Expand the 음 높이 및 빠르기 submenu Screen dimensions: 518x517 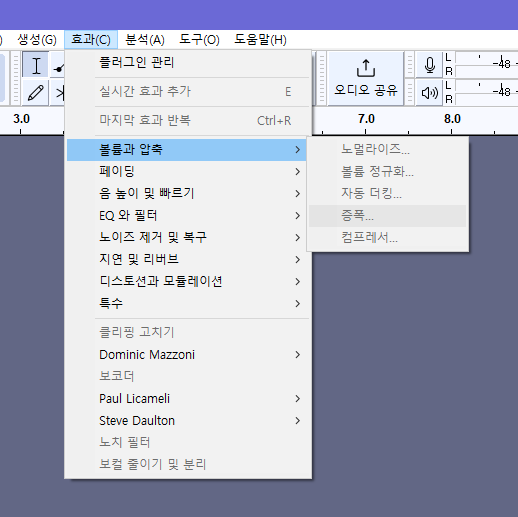click(x=187, y=194)
